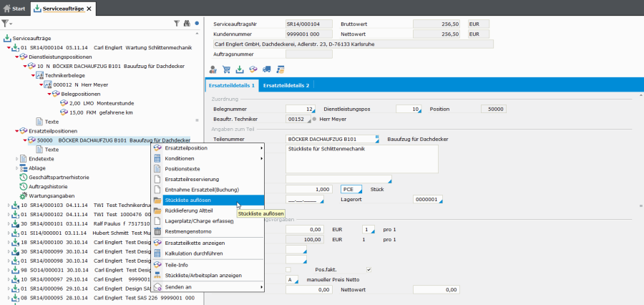Select the Serviceaufträge root tree item
The width and height of the screenshot is (644, 305).
(x=27, y=38)
